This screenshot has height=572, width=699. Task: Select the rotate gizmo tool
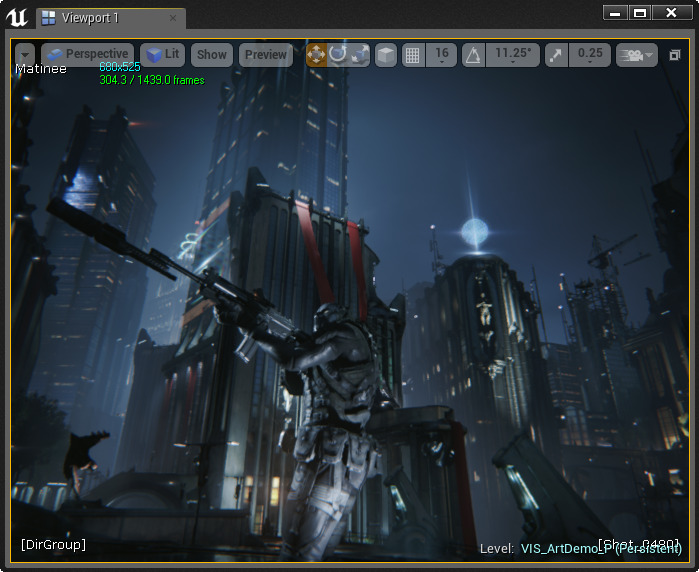(x=338, y=55)
